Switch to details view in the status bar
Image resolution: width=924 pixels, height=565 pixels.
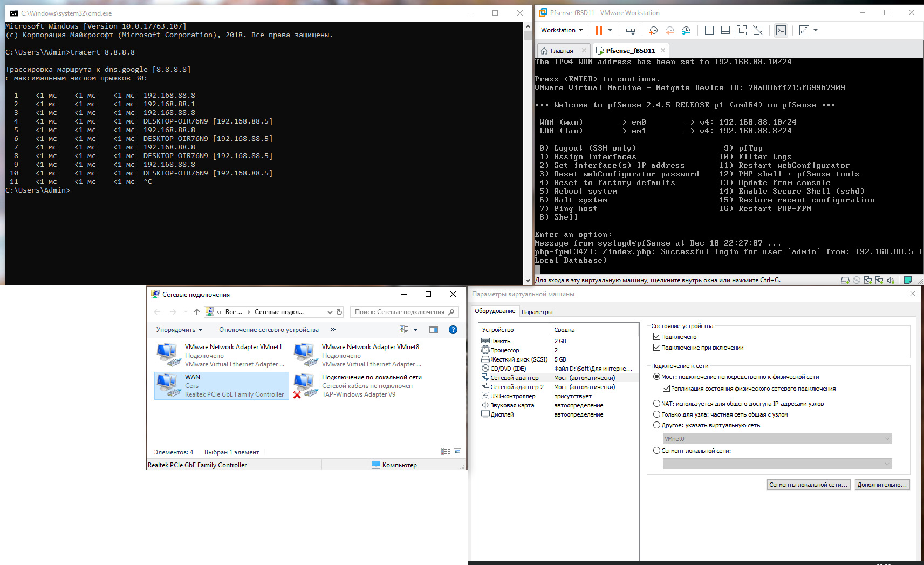point(446,452)
